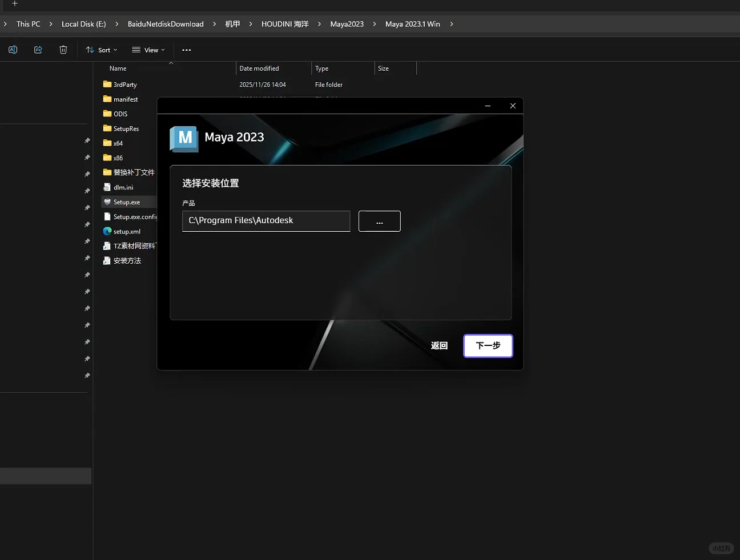Sort by the Size column header
Image resolution: width=740 pixels, height=560 pixels.
[x=383, y=69]
